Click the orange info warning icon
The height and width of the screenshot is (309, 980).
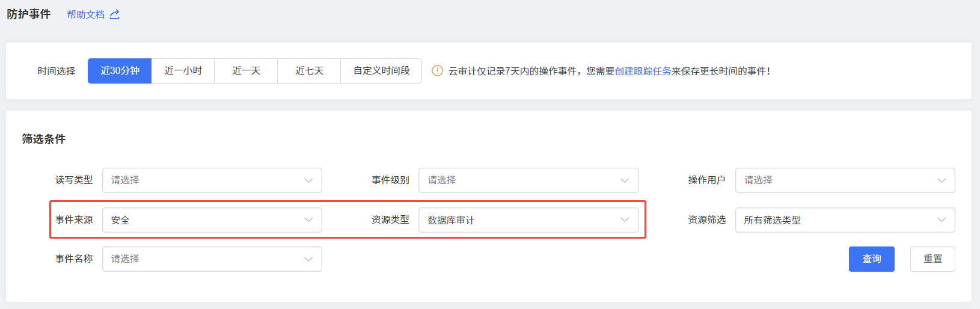coord(437,71)
